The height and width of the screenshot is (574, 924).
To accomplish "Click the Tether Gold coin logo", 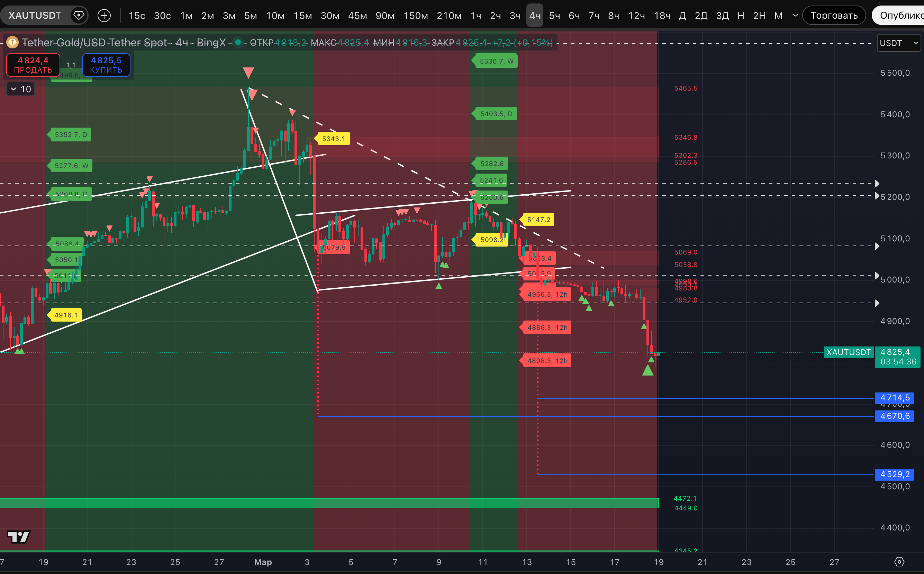I will (12, 43).
